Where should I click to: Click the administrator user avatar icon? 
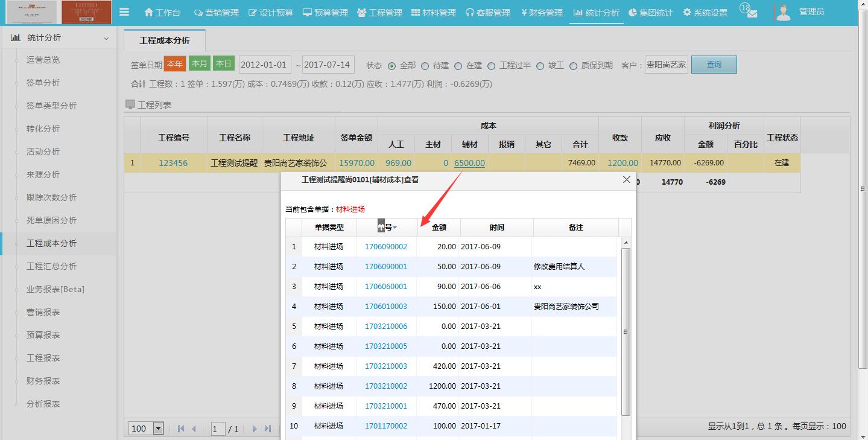[783, 13]
